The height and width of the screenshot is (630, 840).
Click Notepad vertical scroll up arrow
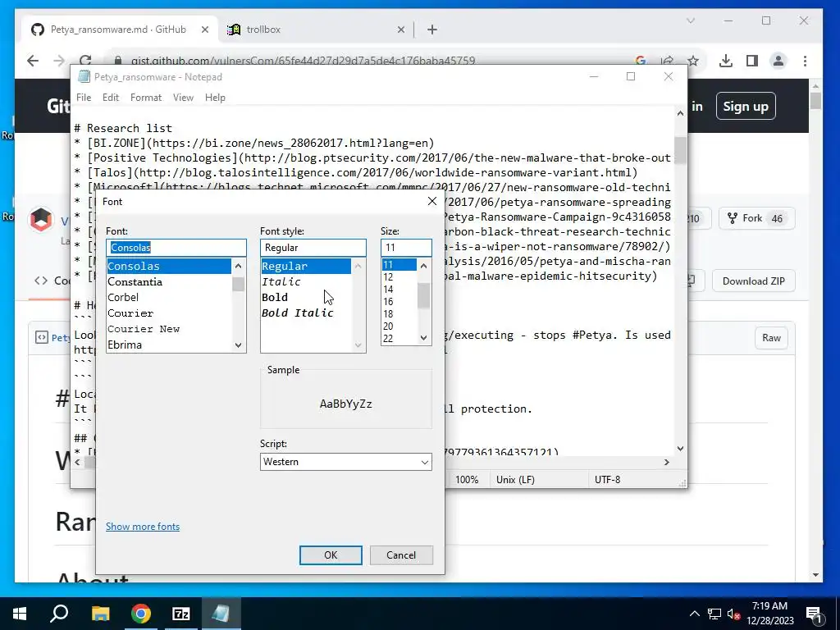coord(680,113)
